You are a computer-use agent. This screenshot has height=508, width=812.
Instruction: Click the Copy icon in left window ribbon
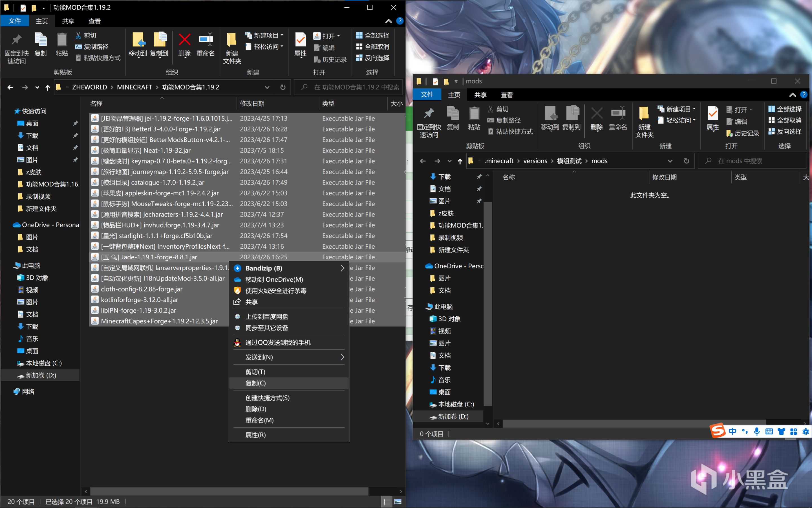41,44
